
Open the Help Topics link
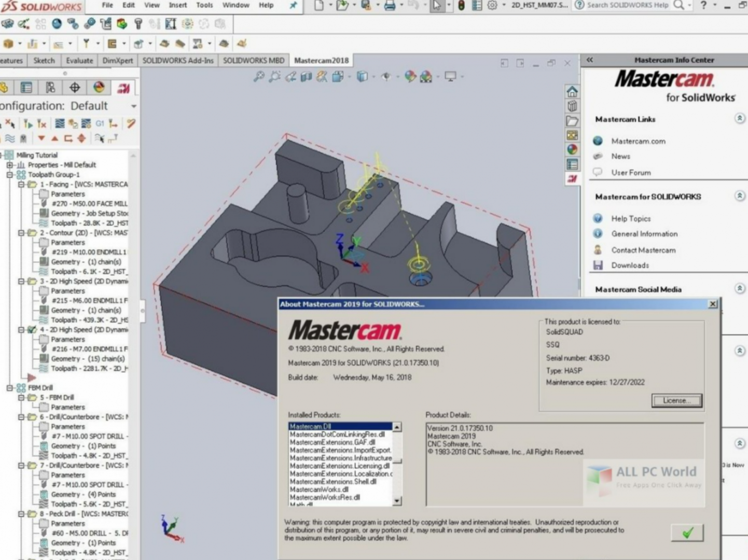pyautogui.click(x=631, y=219)
